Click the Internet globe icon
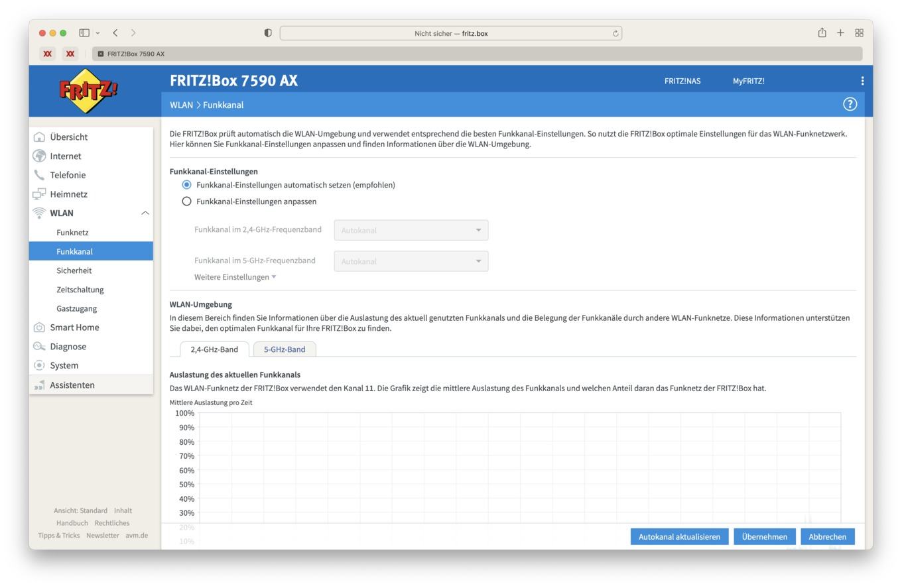 (39, 156)
